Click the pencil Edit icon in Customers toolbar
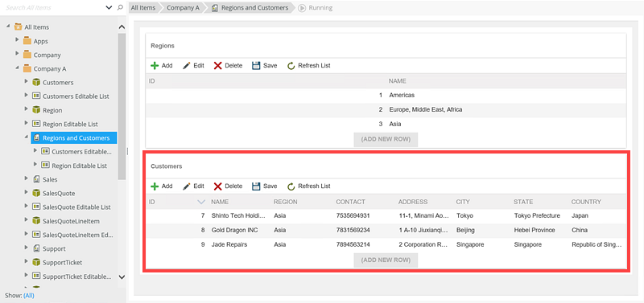The height and width of the screenshot is (303, 644). click(x=187, y=186)
